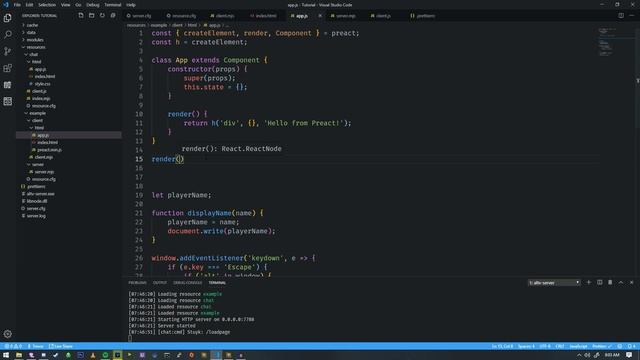Split the editor to the right
640x360 pixels.
(x=621, y=16)
